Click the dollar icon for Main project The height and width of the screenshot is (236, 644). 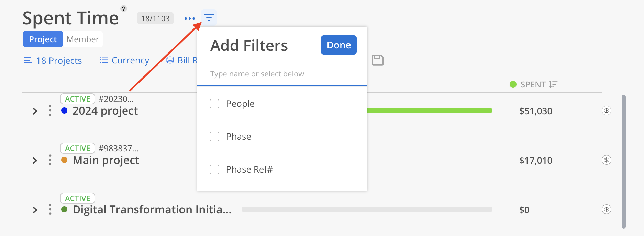[x=606, y=160]
